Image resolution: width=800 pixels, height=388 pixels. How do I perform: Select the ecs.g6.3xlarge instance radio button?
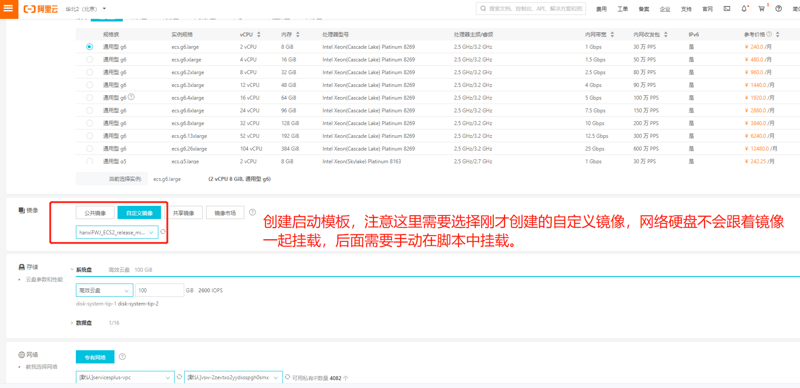point(90,85)
